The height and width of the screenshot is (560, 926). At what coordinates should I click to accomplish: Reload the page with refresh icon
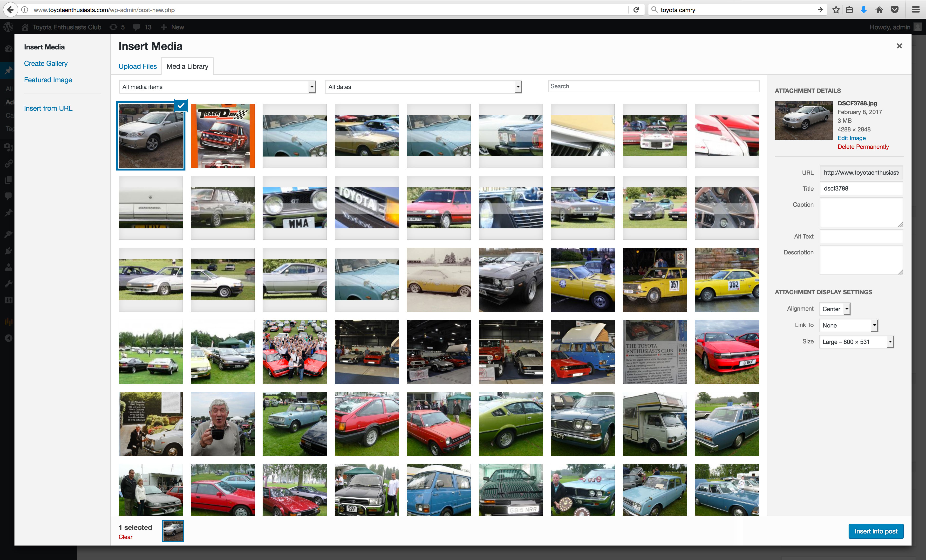click(x=636, y=10)
